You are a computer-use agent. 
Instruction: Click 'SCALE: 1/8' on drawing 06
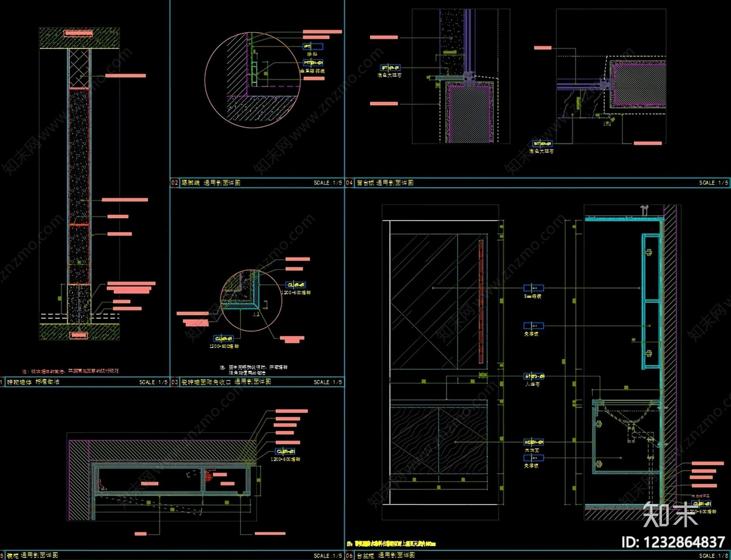click(x=714, y=555)
